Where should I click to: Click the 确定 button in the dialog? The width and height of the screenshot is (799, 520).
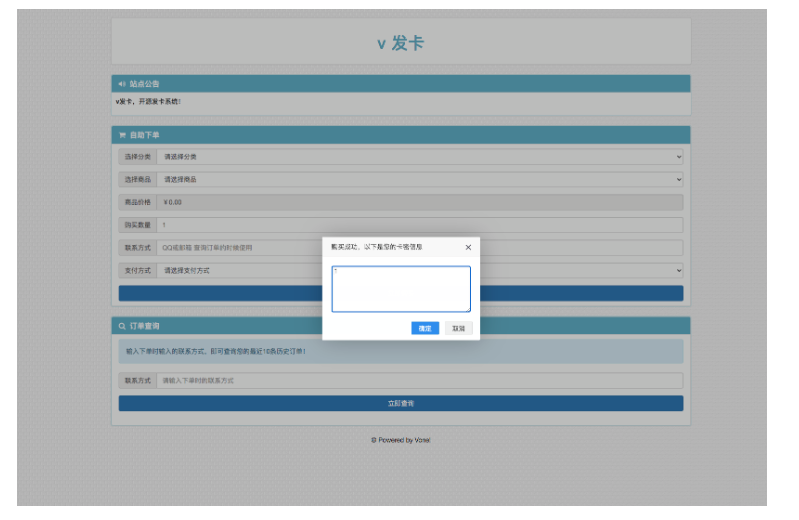pos(425,328)
